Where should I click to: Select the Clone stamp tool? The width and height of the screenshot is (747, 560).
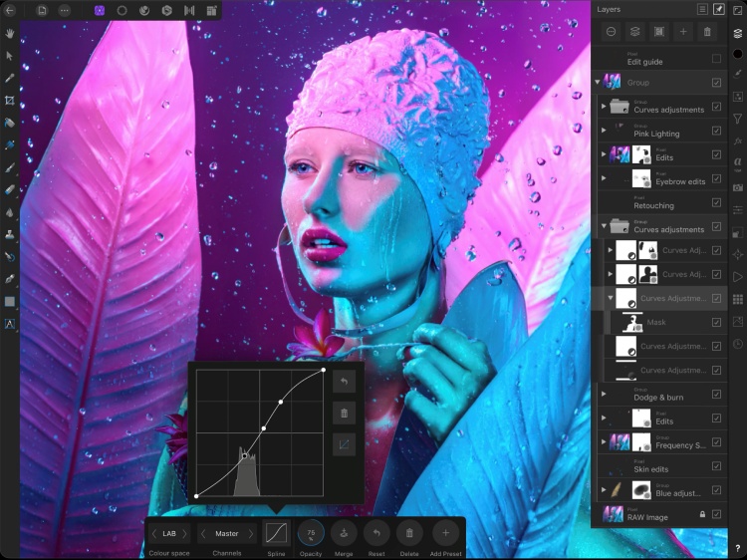10,234
